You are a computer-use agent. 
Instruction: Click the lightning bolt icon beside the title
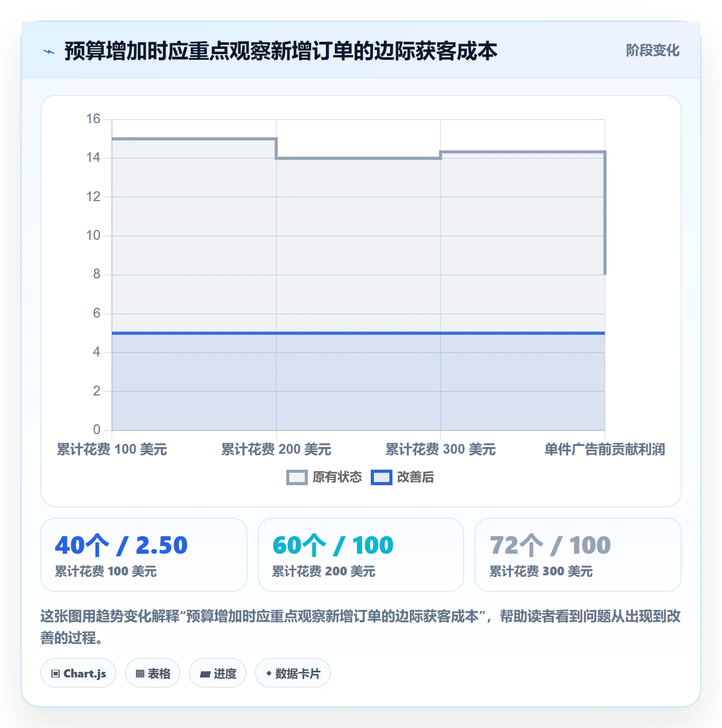[x=49, y=52]
